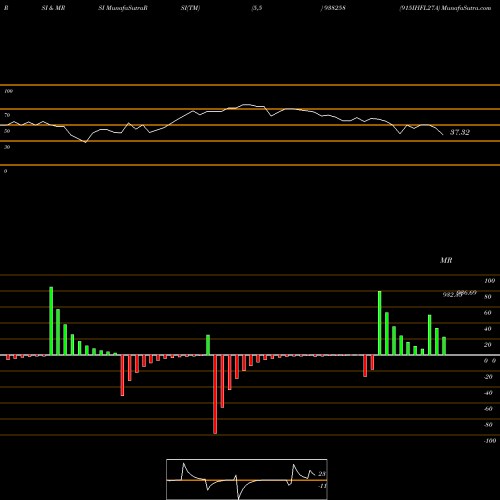Click the -60 label on the MR axis
The image size is (500, 500).
tap(488, 409)
